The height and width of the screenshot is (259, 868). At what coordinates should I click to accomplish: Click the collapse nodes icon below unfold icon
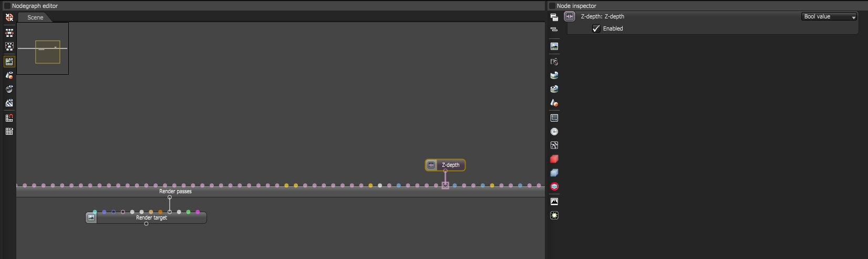coord(9,47)
